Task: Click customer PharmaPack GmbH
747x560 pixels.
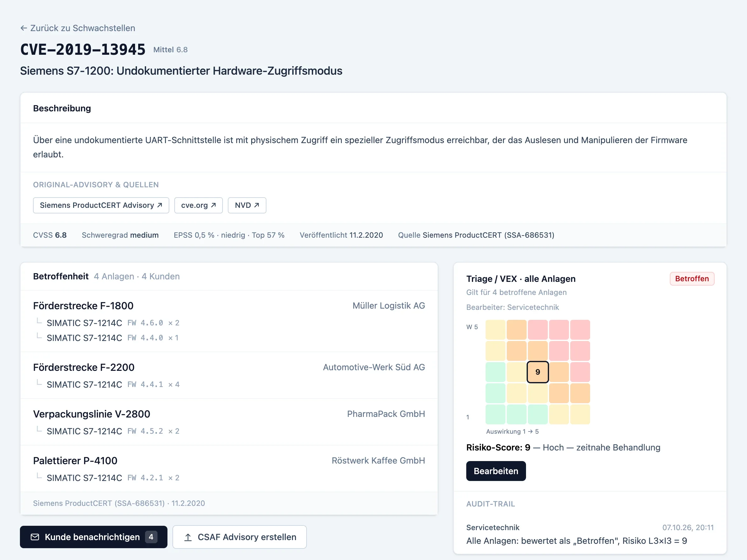Action: tap(386, 414)
